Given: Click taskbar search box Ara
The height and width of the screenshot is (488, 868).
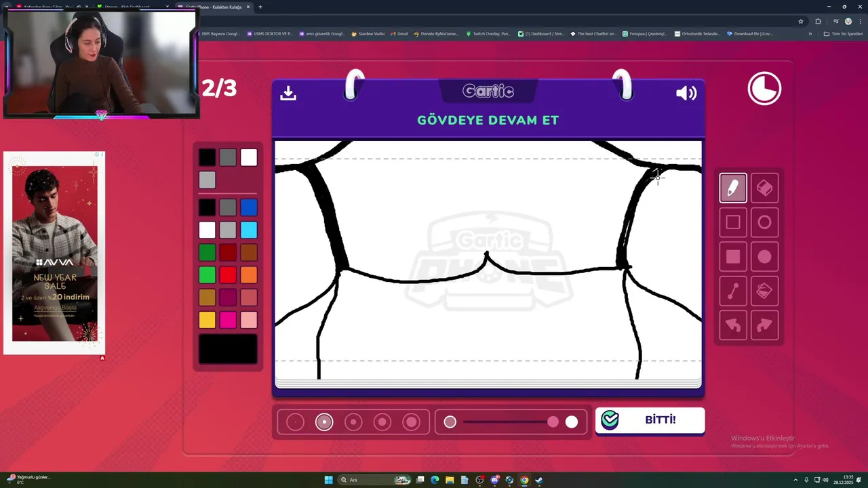Looking at the screenshot, I should 375,480.
